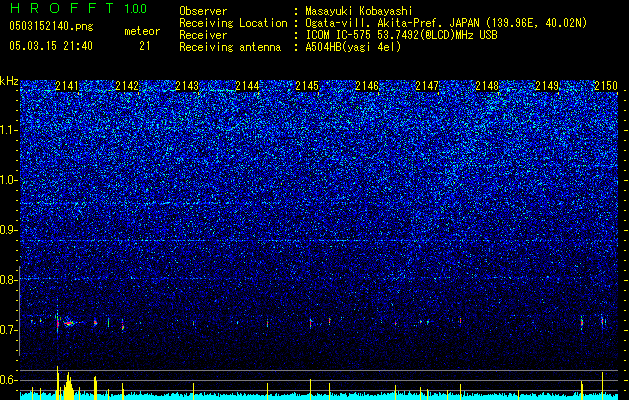This screenshot has height=400, width=629.
Task: Click the 2150 time marker
Action: coord(606,86)
